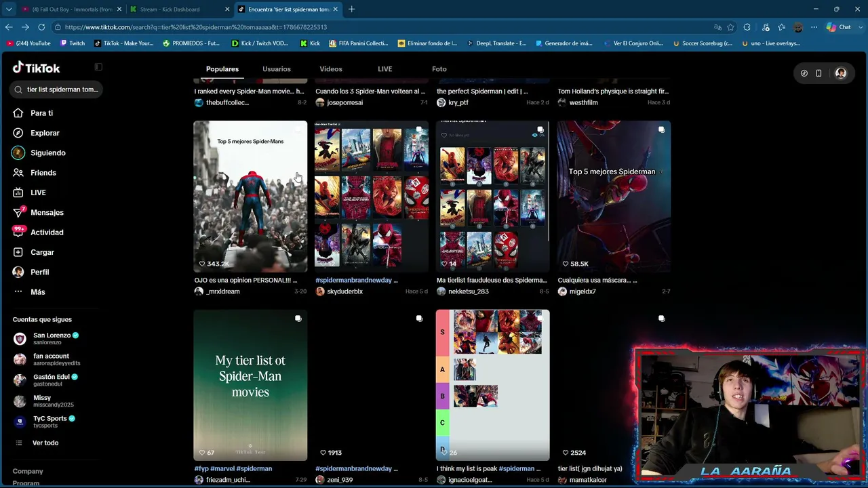Open the favorites list icon in toolbar
Image resolution: width=868 pixels, height=488 pixels.
click(x=782, y=27)
